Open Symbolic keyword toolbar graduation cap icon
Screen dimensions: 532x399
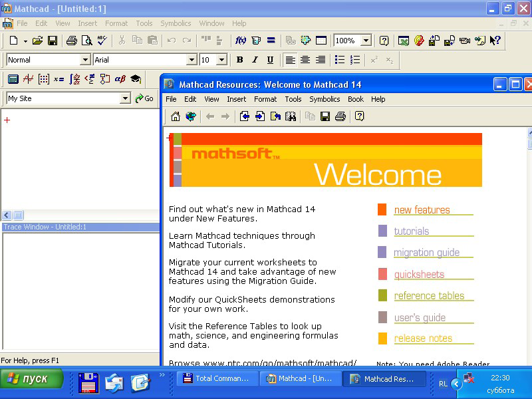(x=136, y=79)
